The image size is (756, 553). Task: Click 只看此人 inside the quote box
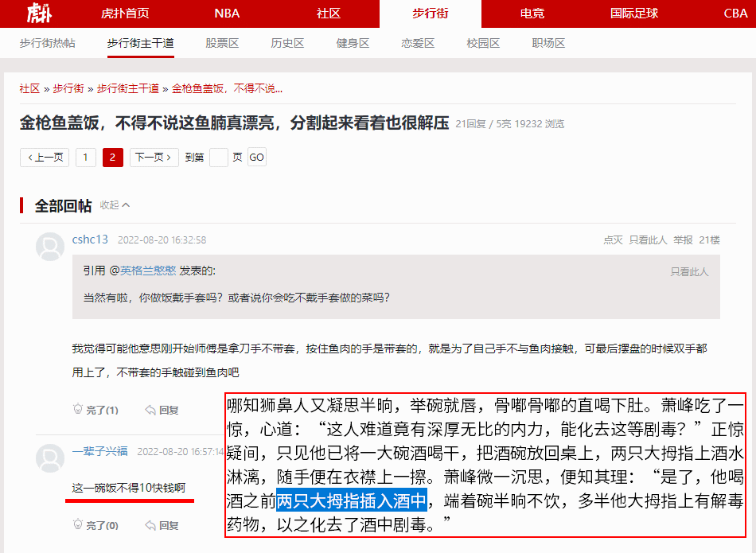tap(689, 272)
